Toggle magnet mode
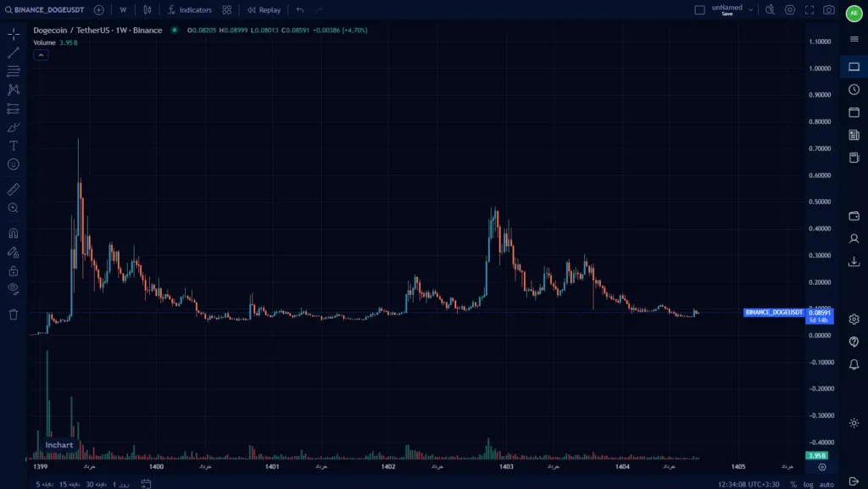Viewport: 868px width, 489px height. tap(14, 233)
